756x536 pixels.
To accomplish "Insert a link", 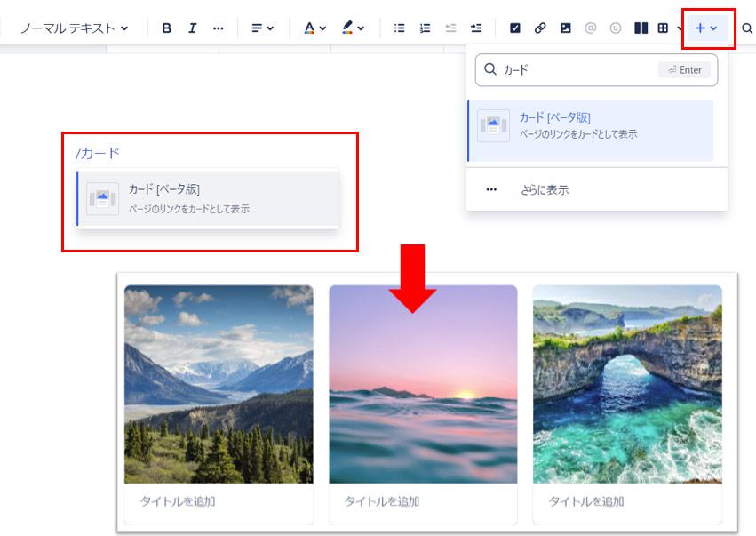I will pyautogui.click(x=540, y=28).
